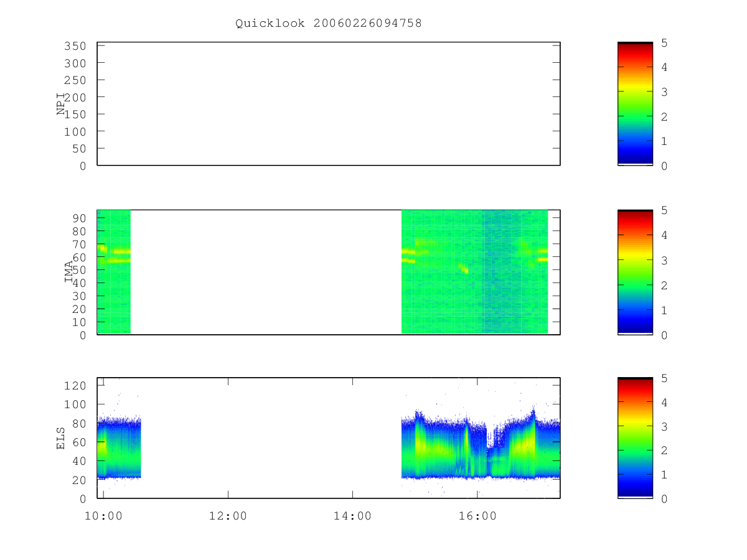Click the 10:00 time axis label
Image resolution: width=747 pixels, height=560 pixels.
[x=103, y=516]
